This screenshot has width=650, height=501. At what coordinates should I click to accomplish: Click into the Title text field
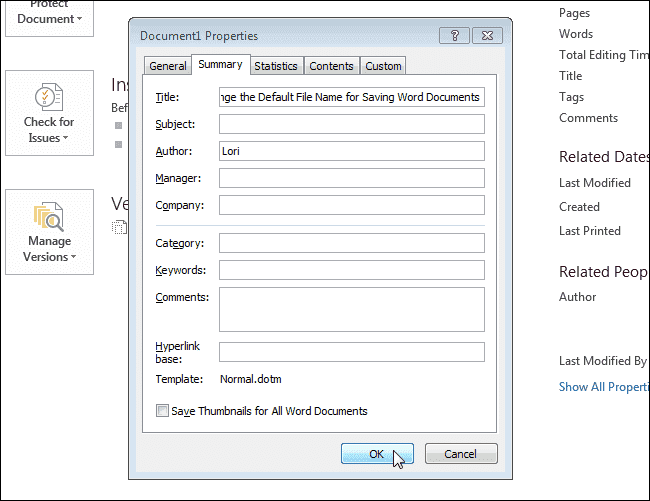click(x=351, y=97)
